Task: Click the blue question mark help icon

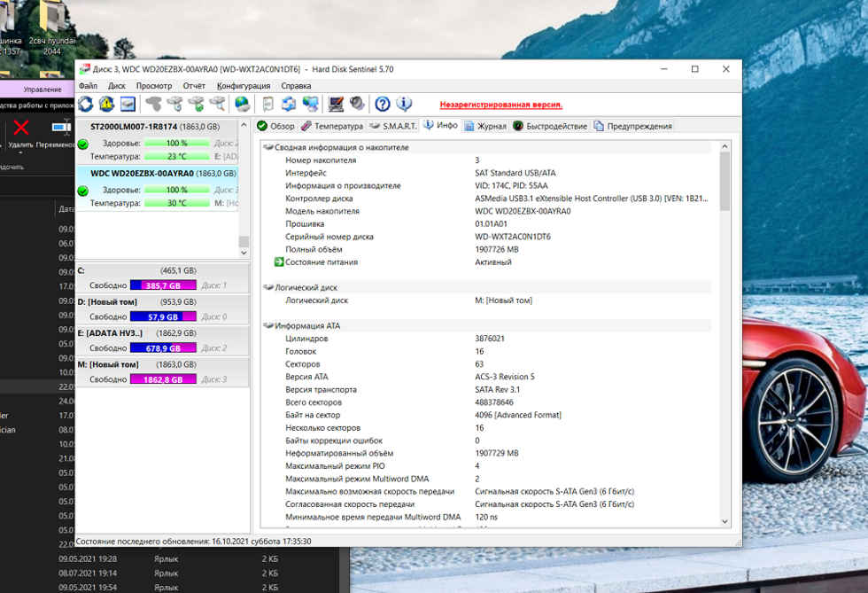Action: [383, 105]
